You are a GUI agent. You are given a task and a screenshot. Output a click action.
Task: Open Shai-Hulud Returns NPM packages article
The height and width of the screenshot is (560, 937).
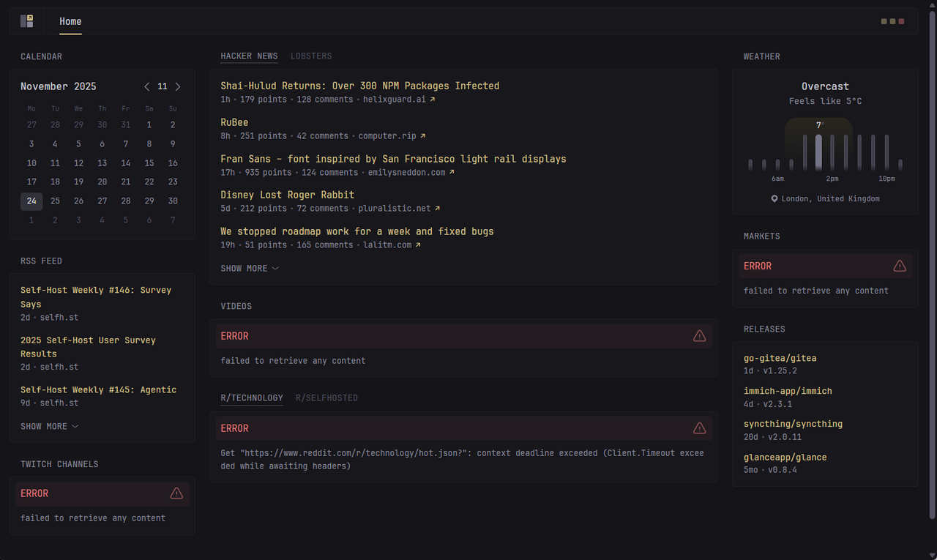pyautogui.click(x=360, y=86)
